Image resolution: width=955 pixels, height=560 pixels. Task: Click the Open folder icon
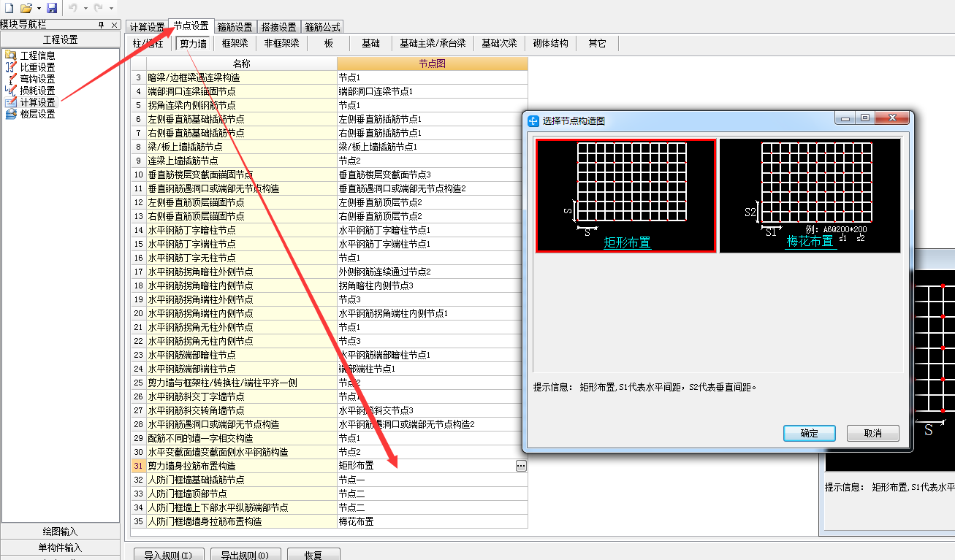[26, 7]
